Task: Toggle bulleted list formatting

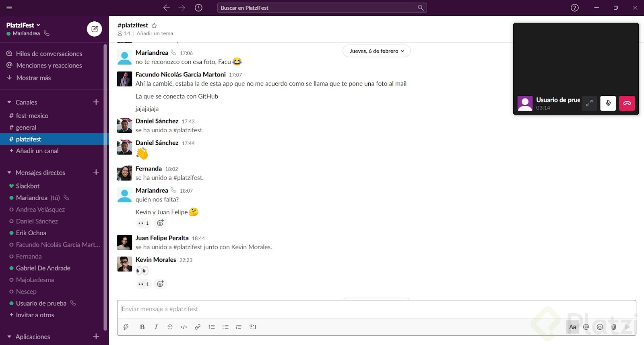Action: point(225,327)
